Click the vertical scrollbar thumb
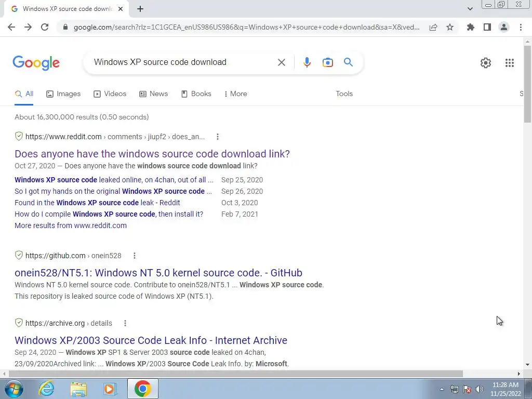 click(x=528, y=84)
